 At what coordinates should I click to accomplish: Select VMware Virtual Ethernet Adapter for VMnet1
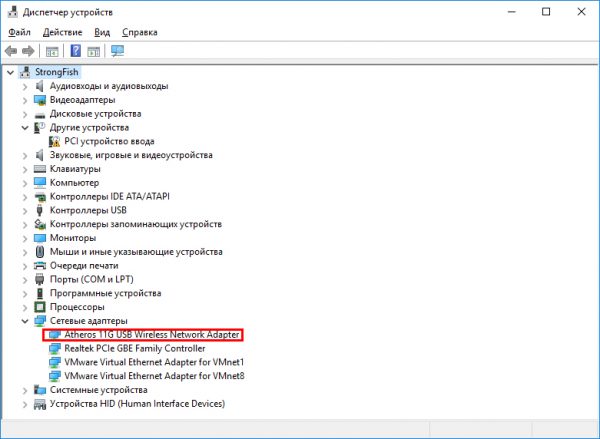tap(154, 362)
